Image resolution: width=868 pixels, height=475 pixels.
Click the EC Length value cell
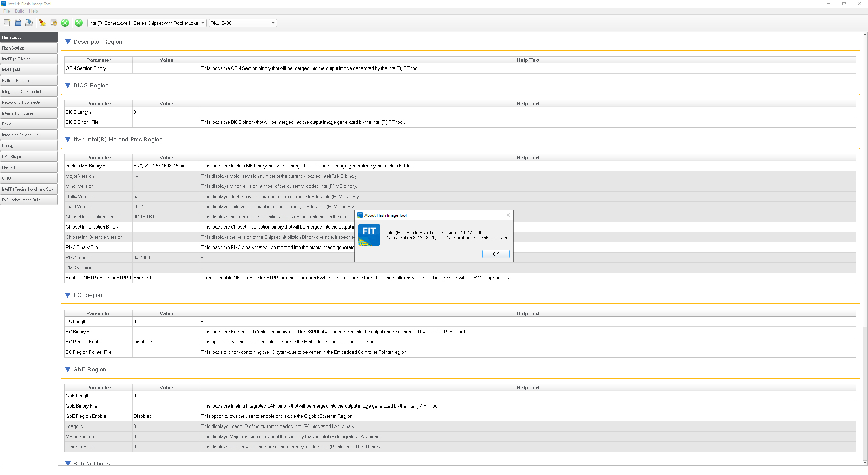[166, 321]
